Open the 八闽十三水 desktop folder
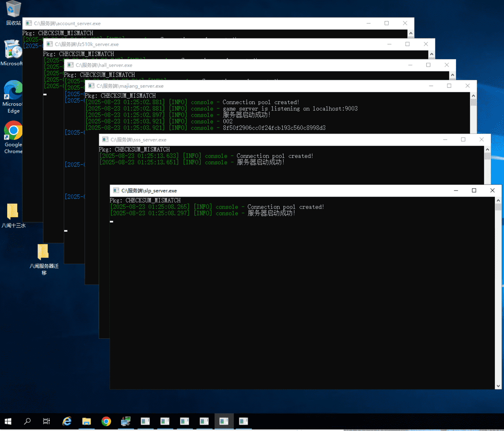The image size is (504, 431). pyautogui.click(x=13, y=216)
